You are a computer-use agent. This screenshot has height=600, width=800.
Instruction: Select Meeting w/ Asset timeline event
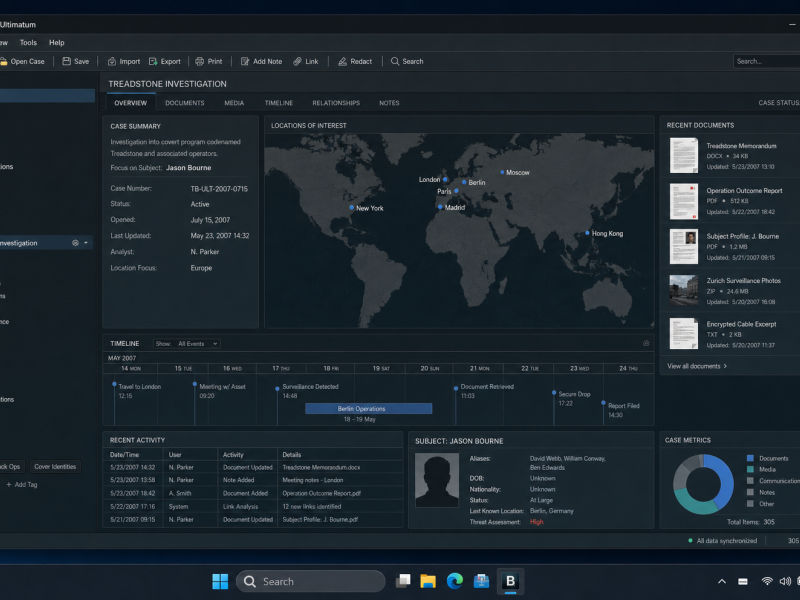pos(222,391)
